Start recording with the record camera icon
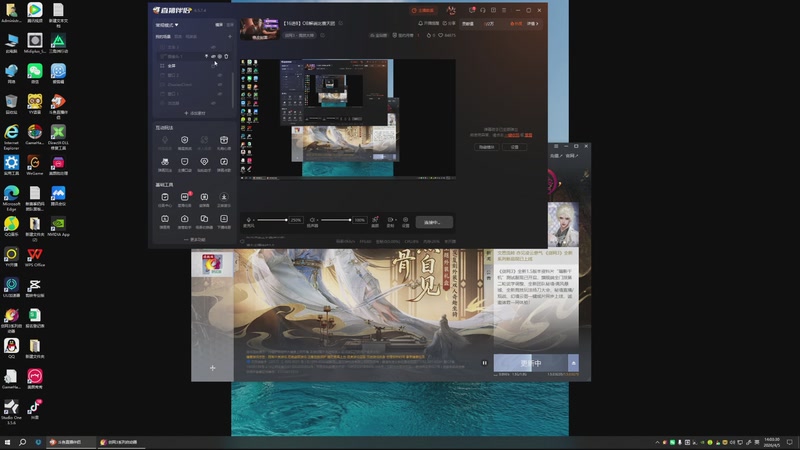 [x=390, y=220]
